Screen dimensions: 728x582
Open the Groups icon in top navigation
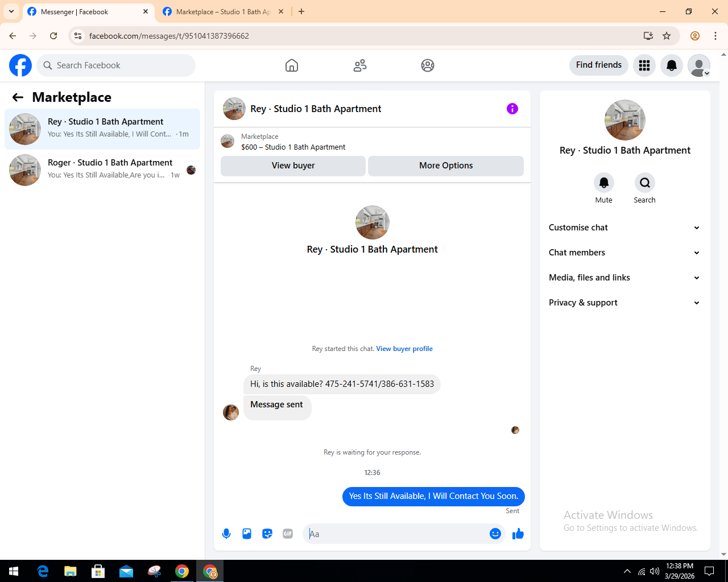pyautogui.click(x=428, y=65)
